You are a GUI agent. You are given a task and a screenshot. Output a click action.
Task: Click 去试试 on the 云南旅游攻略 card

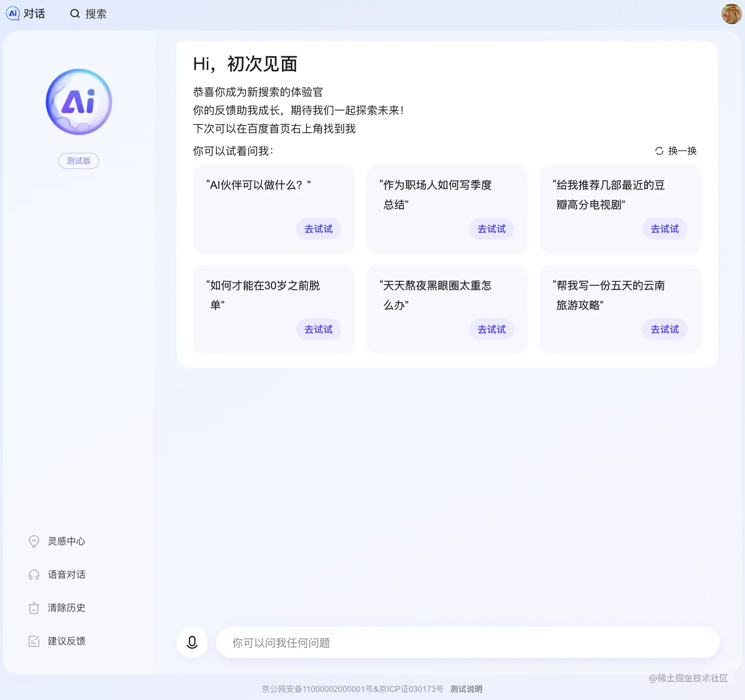coord(664,329)
